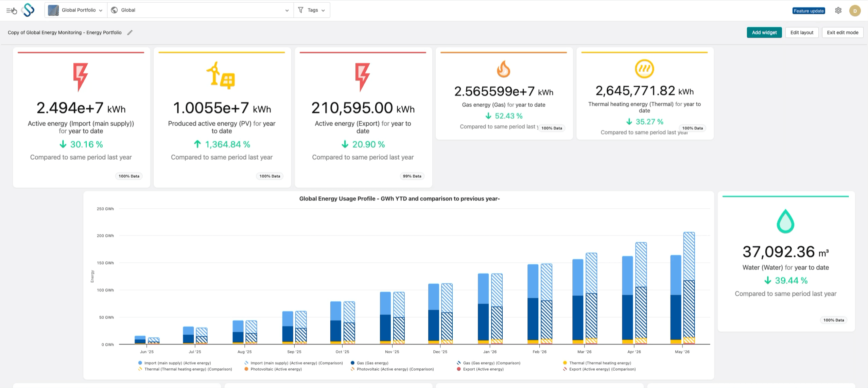The height and width of the screenshot is (388, 868).
Task: Expand the Global Portfolio dropdown
Action: pos(76,10)
